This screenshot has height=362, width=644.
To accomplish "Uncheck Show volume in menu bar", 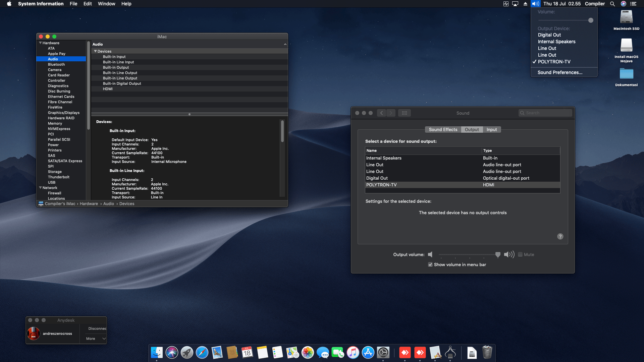I will 430,265.
